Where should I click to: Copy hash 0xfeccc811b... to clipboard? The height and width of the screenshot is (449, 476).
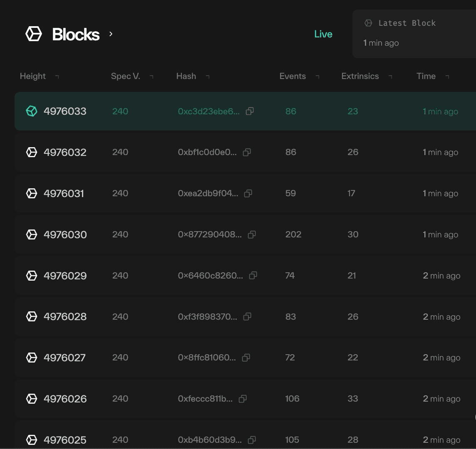pos(243,399)
